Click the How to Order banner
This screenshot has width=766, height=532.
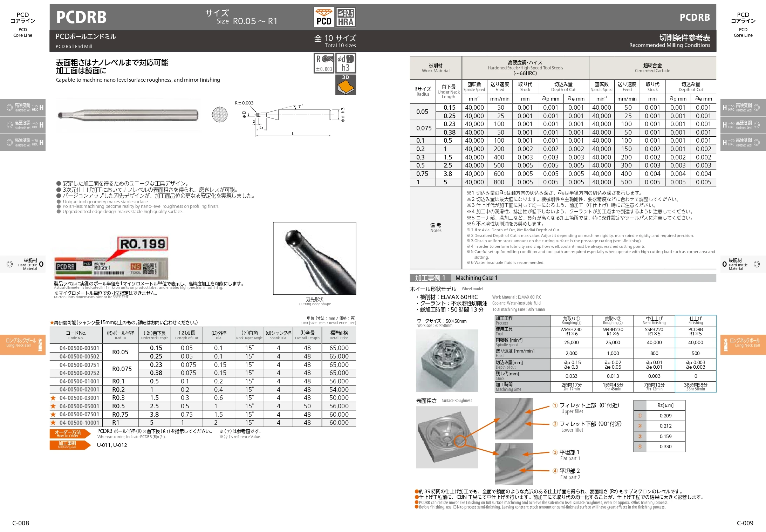pyautogui.click(x=69, y=434)
